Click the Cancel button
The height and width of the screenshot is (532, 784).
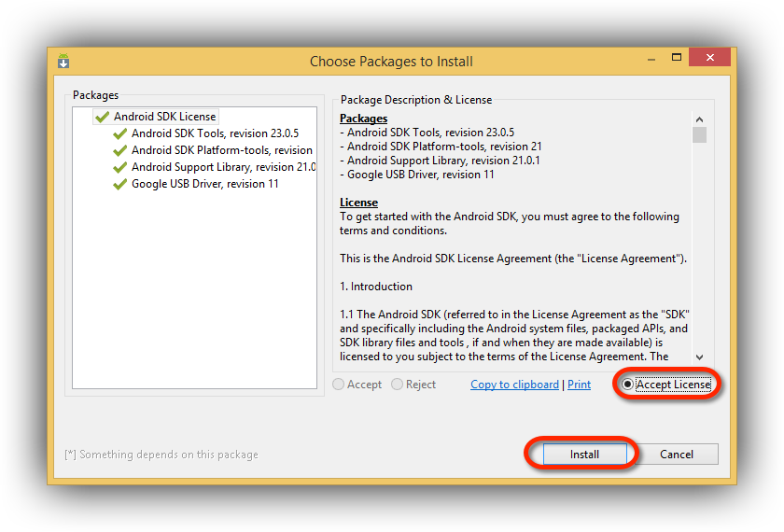pos(677,454)
